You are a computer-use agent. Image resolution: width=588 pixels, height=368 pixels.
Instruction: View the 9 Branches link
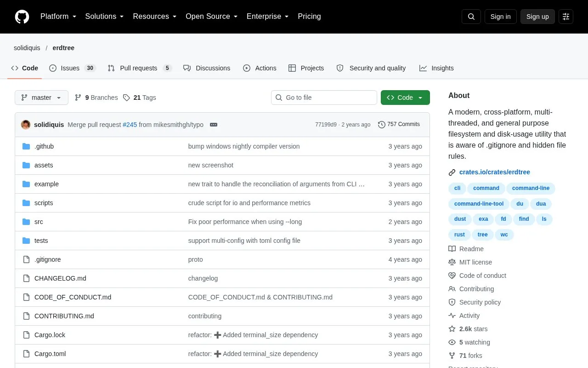[96, 98]
